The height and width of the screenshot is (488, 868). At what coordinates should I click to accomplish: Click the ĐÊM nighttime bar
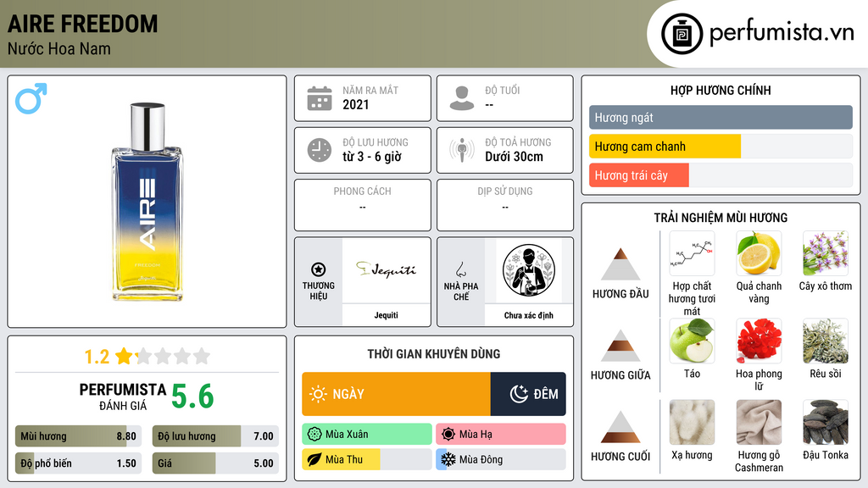528,394
